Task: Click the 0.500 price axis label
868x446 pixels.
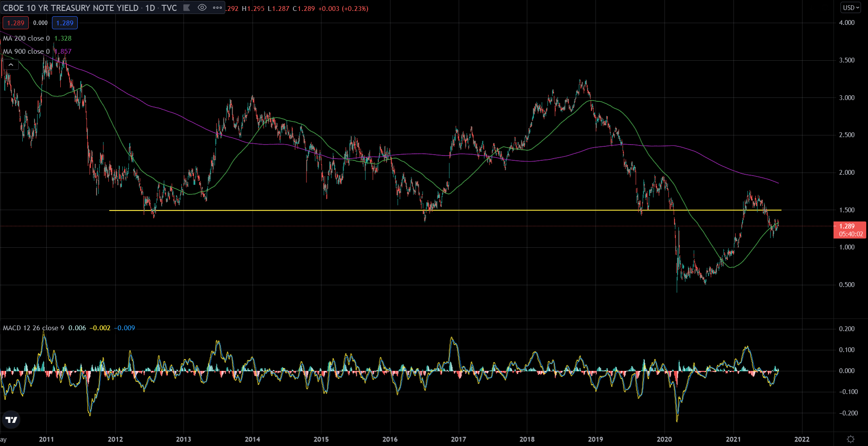Action: point(847,285)
